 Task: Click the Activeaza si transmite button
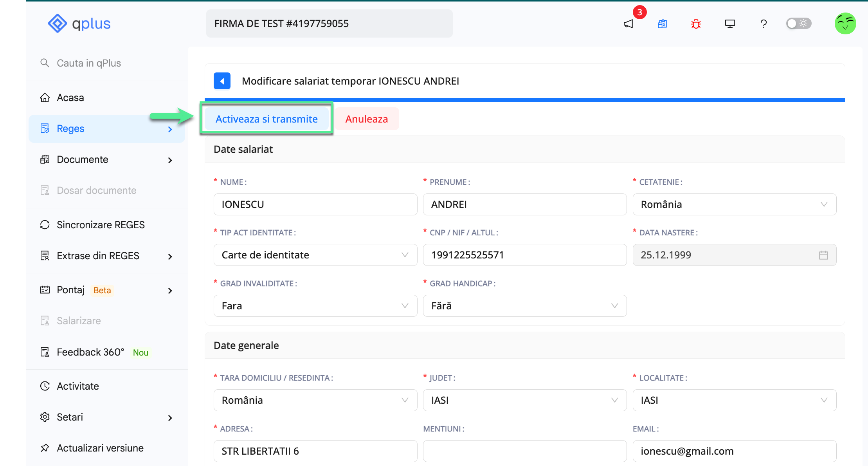(266, 119)
